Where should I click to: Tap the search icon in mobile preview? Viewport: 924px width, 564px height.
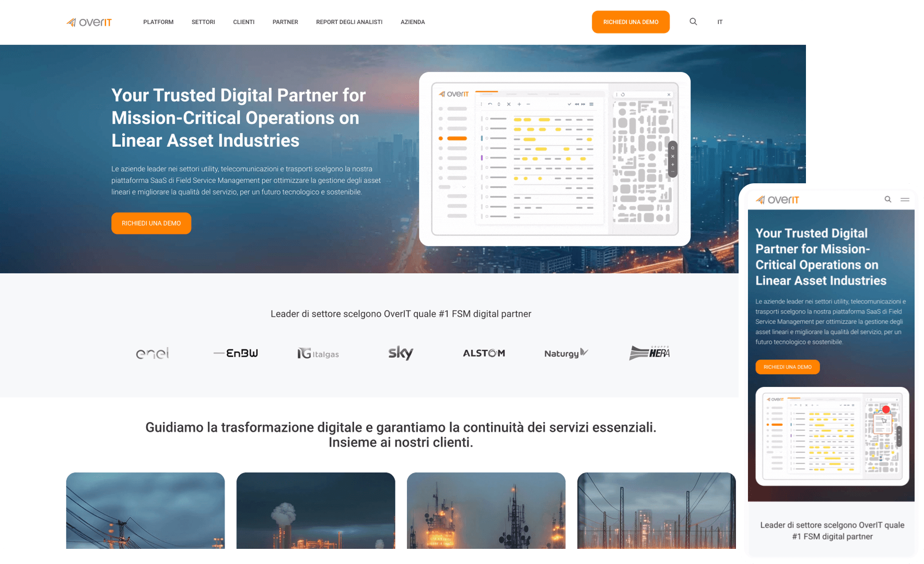[x=887, y=199]
